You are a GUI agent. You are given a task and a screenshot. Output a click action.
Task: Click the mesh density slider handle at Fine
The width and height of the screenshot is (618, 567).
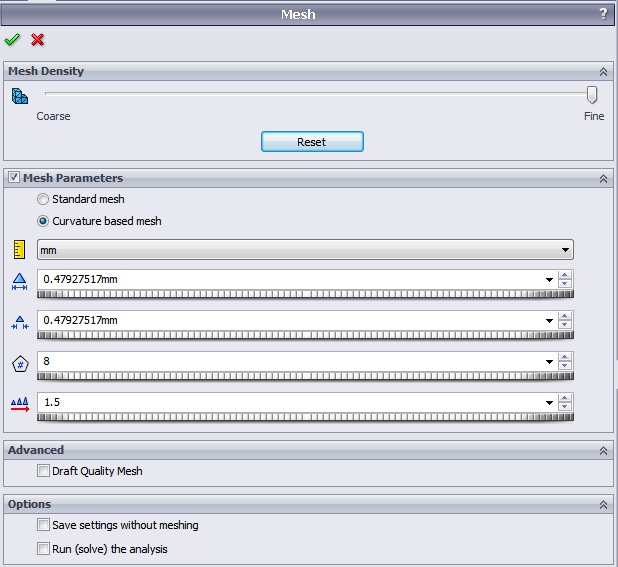pos(592,95)
